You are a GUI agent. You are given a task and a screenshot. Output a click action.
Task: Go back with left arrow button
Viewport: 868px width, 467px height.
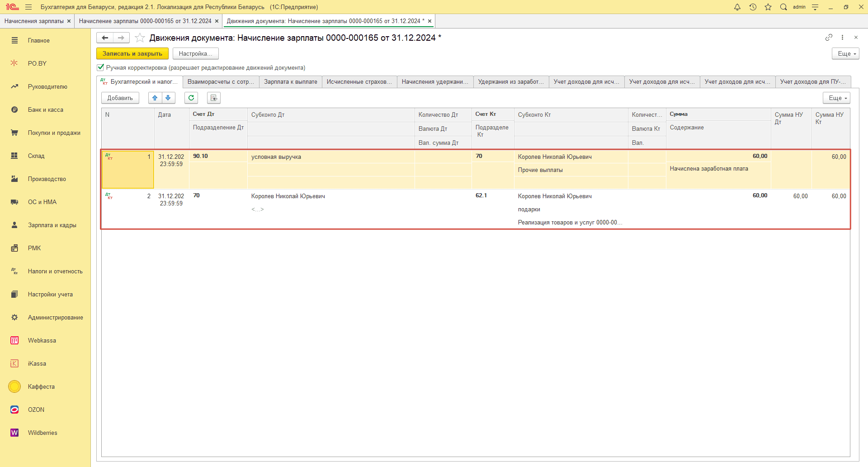(105, 38)
